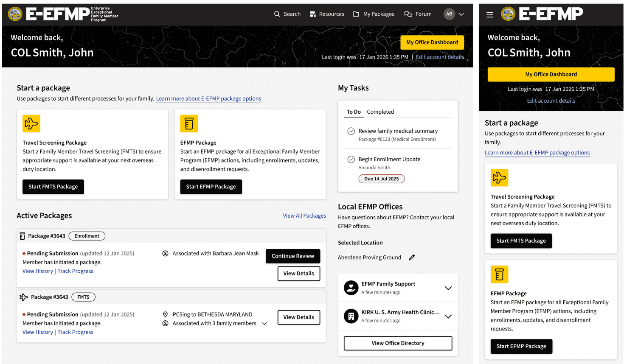This screenshot has height=364, width=624.
Task: Click the E-EFMP seal logo in mobile header
Action: pos(508,14)
